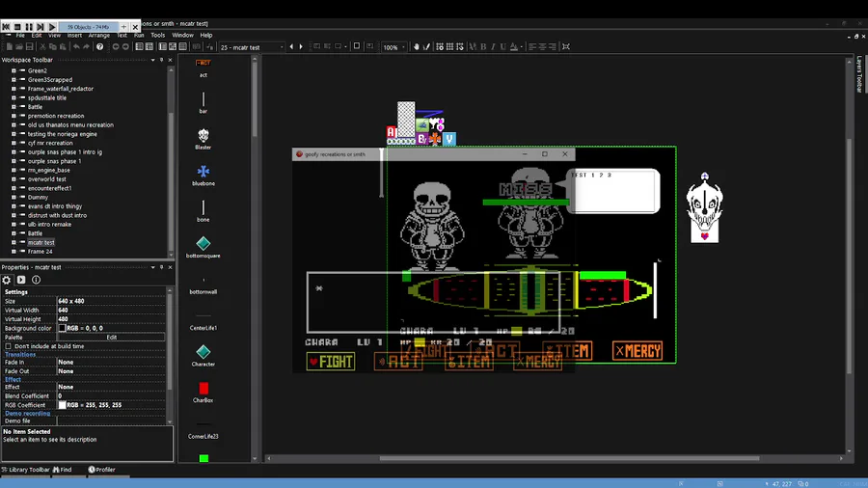The height and width of the screenshot is (488, 868).
Task: Open the Help menu
Action: [206, 35]
